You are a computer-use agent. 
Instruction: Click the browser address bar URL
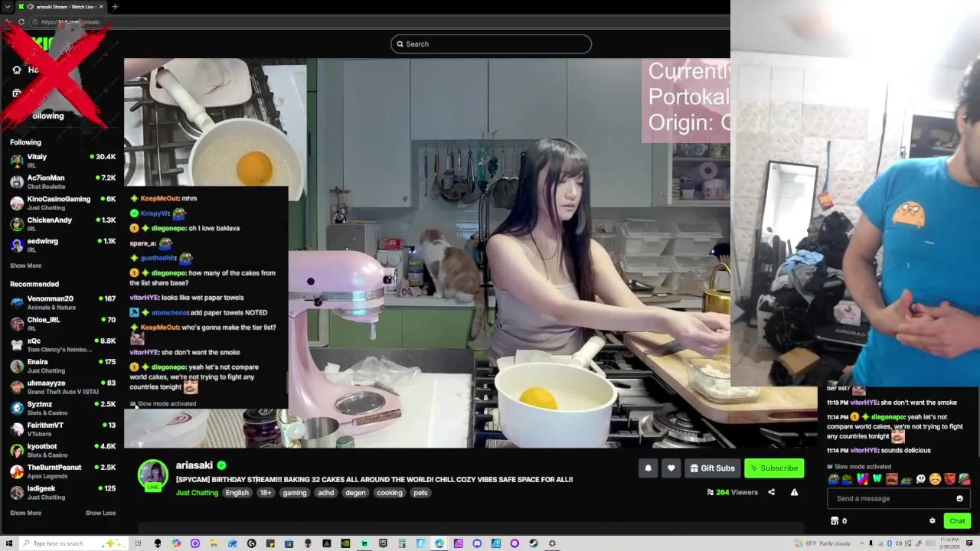(x=70, y=21)
